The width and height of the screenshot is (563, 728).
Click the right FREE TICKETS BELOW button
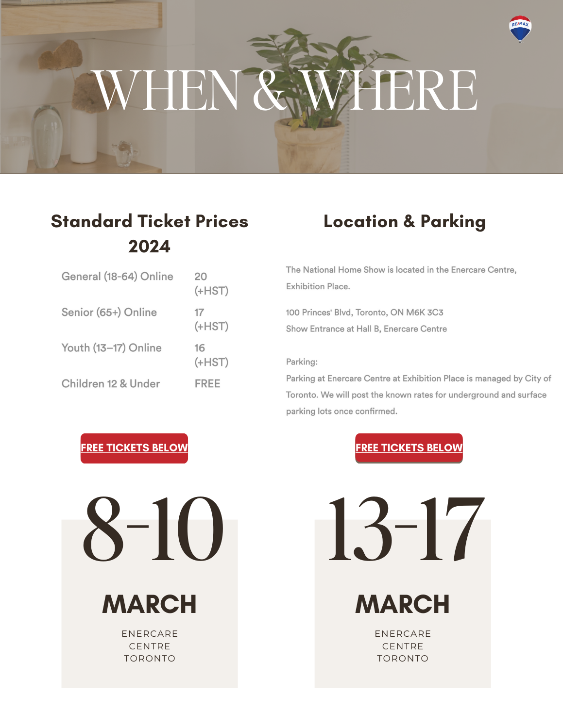(409, 448)
